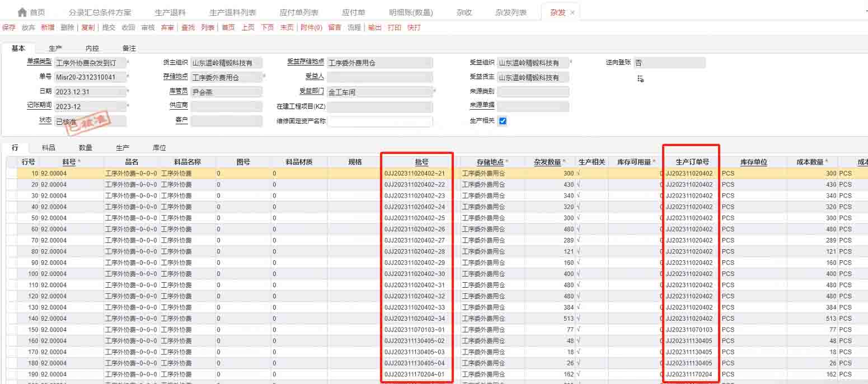Viewport: 868px width, 384px height.
Task: Click the 生产订单号 column header
Action: tap(692, 162)
